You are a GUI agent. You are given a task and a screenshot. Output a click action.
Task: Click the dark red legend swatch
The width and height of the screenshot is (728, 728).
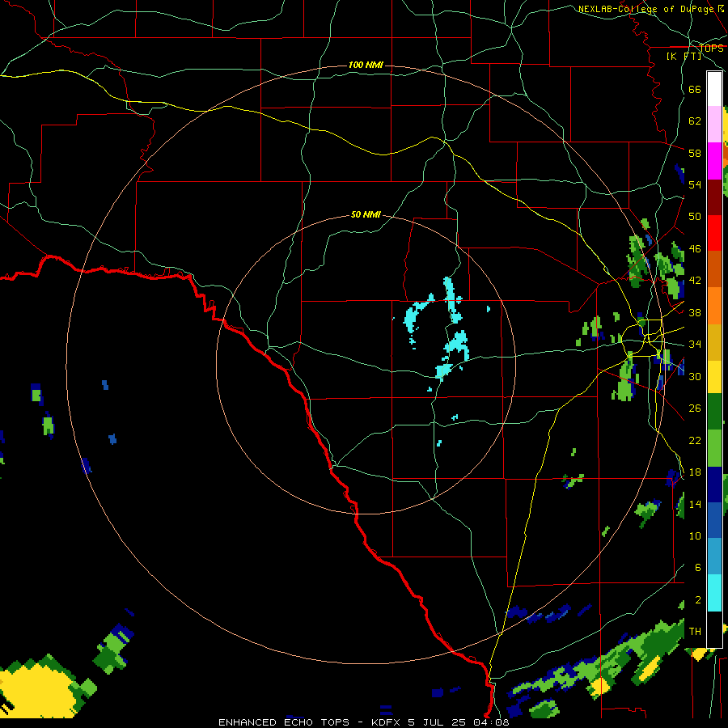[714, 197]
